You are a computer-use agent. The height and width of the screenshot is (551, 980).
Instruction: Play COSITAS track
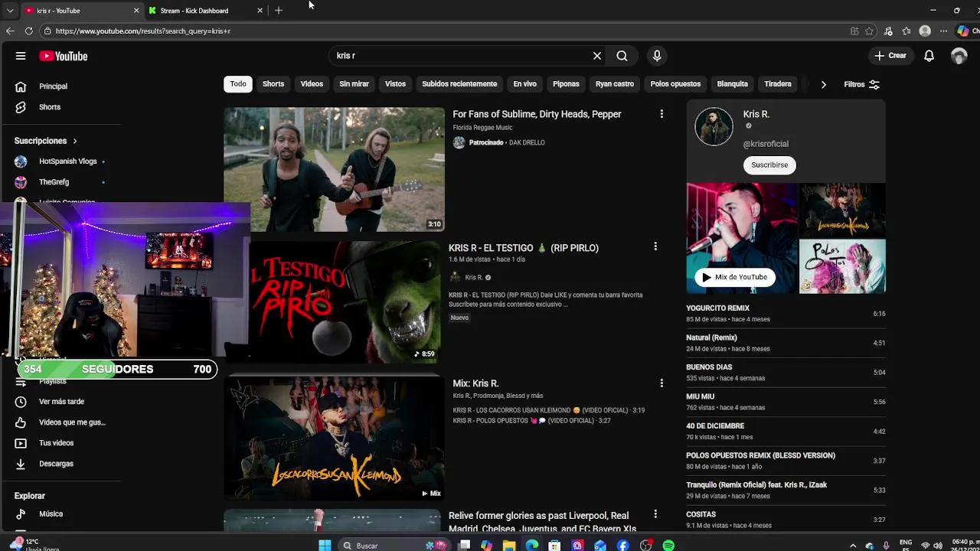(x=786, y=520)
